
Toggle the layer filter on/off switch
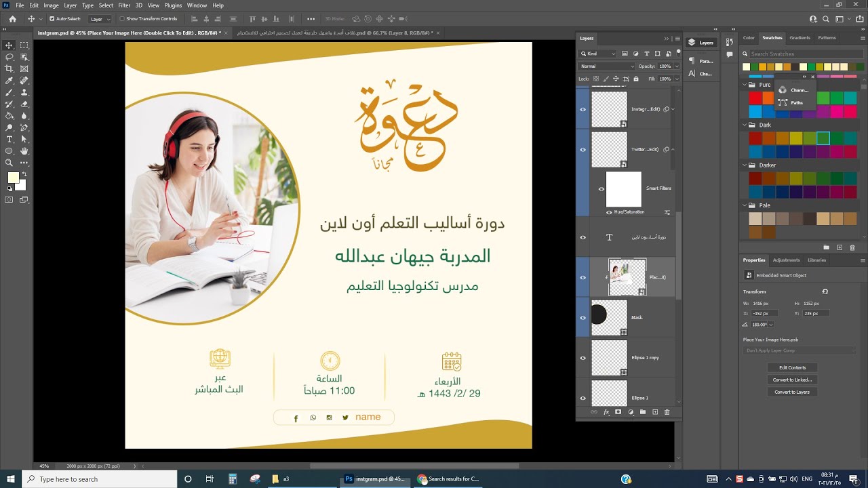pyautogui.click(x=678, y=52)
